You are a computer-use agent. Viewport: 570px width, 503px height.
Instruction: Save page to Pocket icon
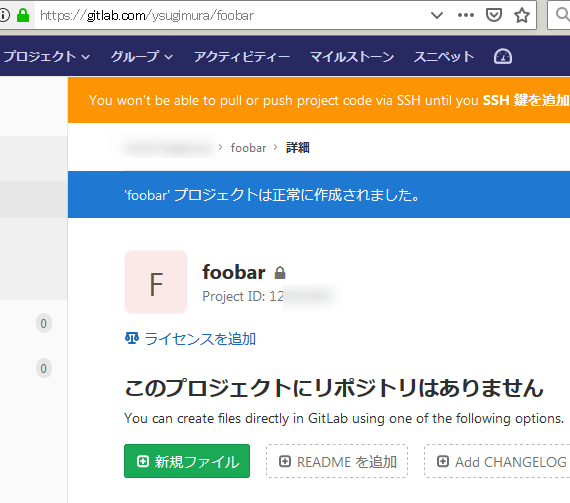[x=494, y=15]
